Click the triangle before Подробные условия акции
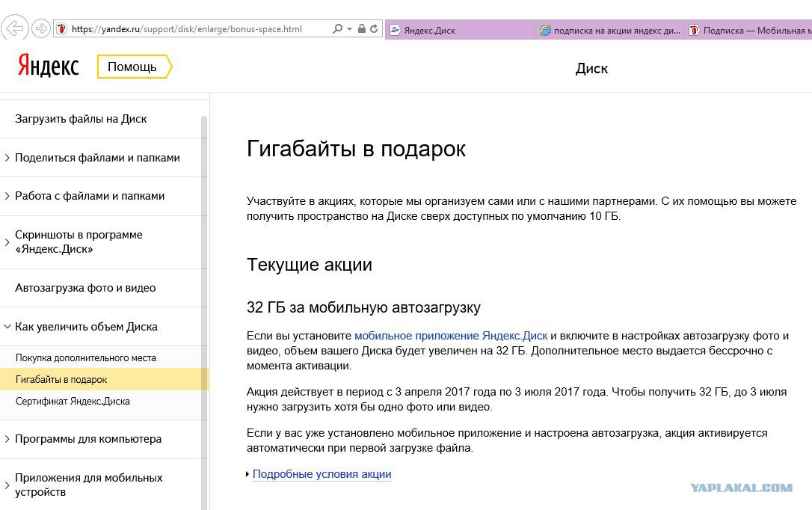This screenshot has width=812, height=510. pyautogui.click(x=247, y=474)
